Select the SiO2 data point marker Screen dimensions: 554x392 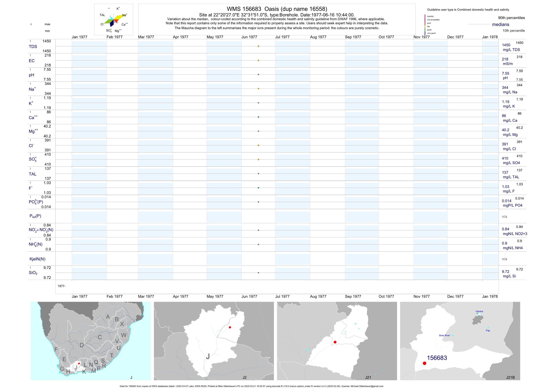258,273
